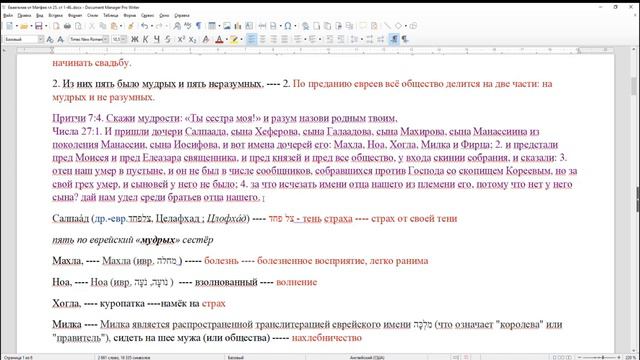
Task: Click the word 'Салпаа́д' in the document
Action: coord(71,219)
